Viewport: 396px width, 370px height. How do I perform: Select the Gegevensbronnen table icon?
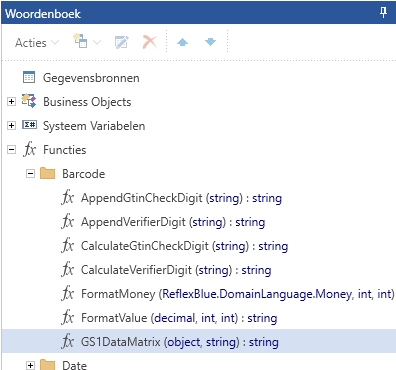[29, 77]
